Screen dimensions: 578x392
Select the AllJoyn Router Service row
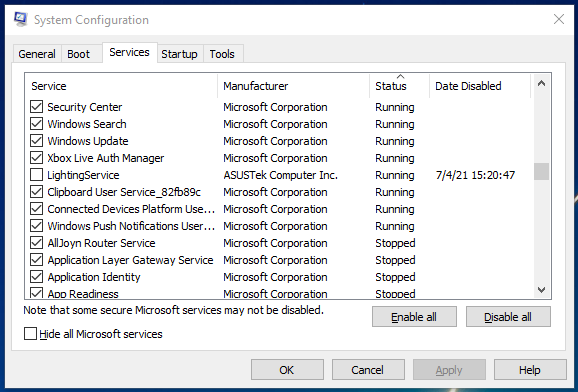(x=279, y=243)
